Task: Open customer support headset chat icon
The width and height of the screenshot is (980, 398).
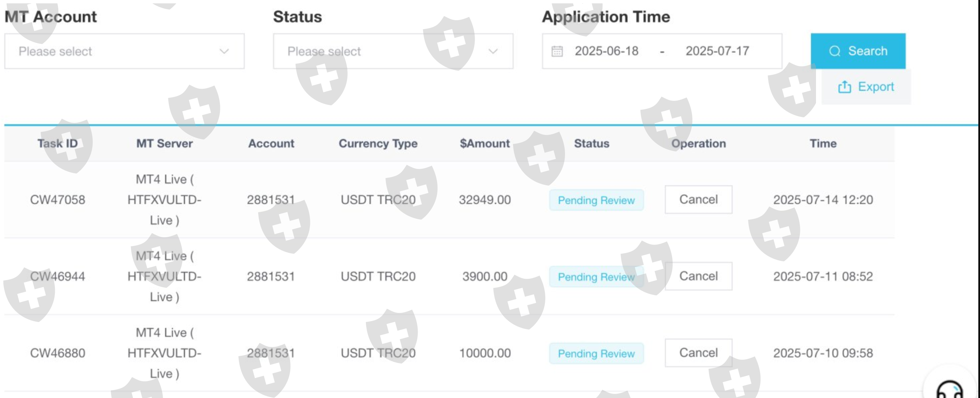Action: pos(949,390)
